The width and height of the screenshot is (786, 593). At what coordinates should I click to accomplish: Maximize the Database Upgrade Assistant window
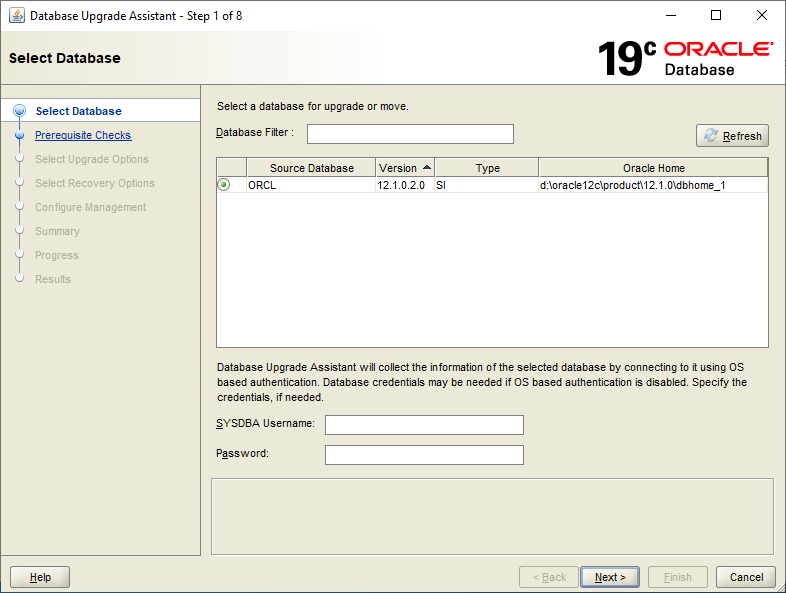716,16
